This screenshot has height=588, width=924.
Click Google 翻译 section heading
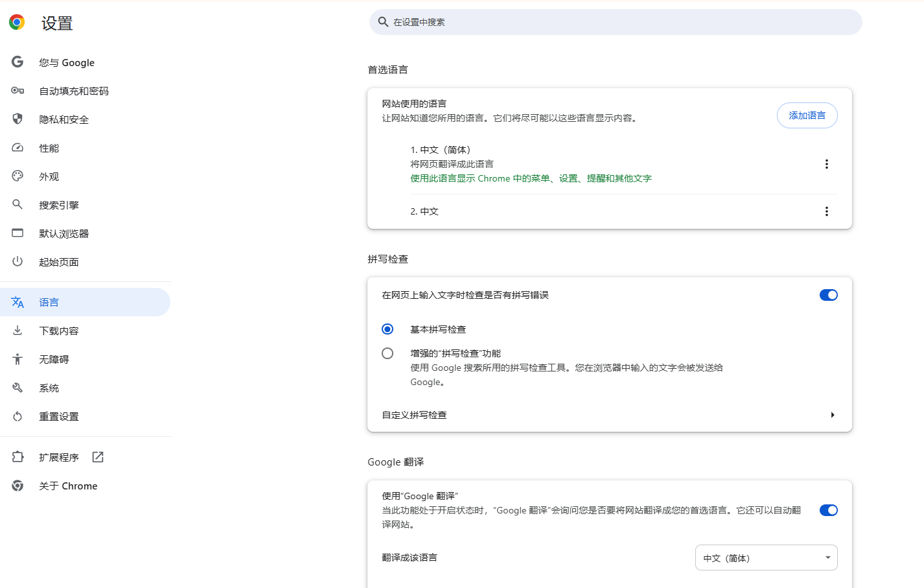pos(395,462)
